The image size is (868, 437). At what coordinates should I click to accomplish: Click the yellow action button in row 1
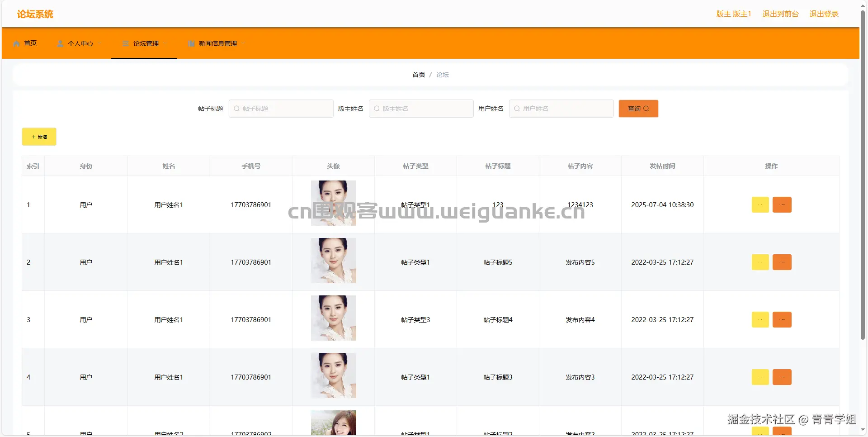pyautogui.click(x=760, y=205)
